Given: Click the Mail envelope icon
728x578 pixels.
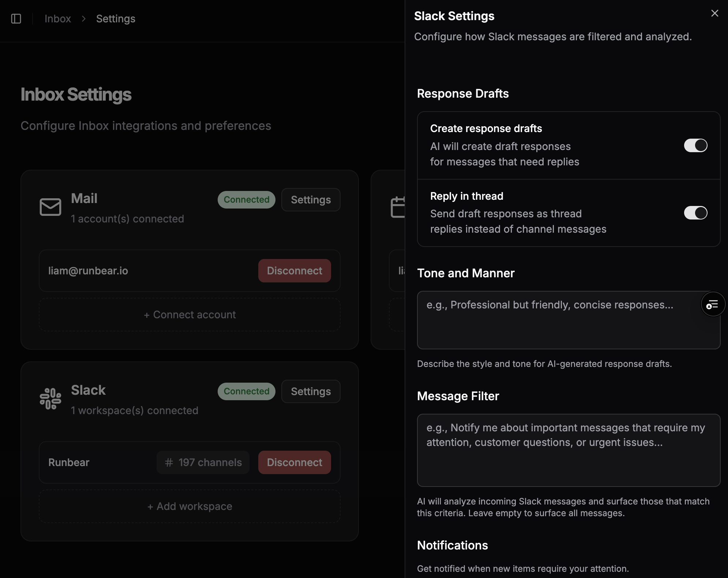Looking at the screenshot, I should [x=50, y=207].
